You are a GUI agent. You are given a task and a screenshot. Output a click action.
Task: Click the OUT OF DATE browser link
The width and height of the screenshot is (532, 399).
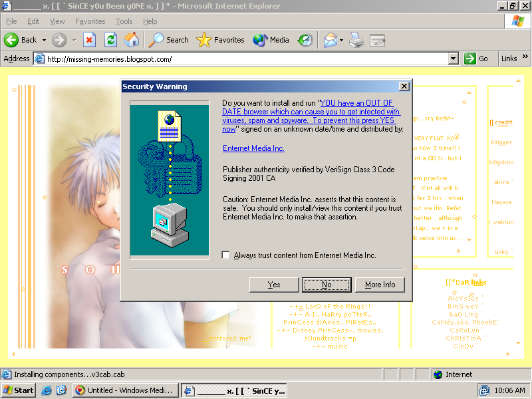(x=311, y=116)
